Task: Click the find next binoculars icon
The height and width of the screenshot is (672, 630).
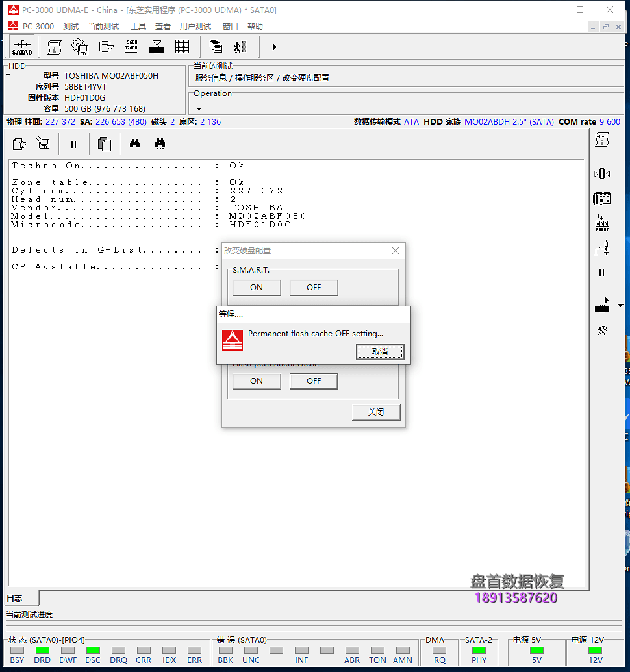Action: click(160, 144)
